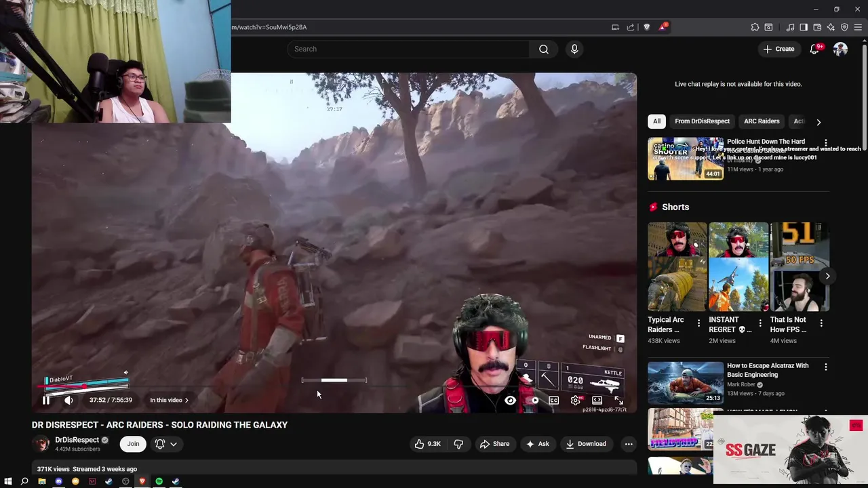Screen dimensions: 868x488
Task: Open the account avatar menu
Action: click(x=840, y=49)
